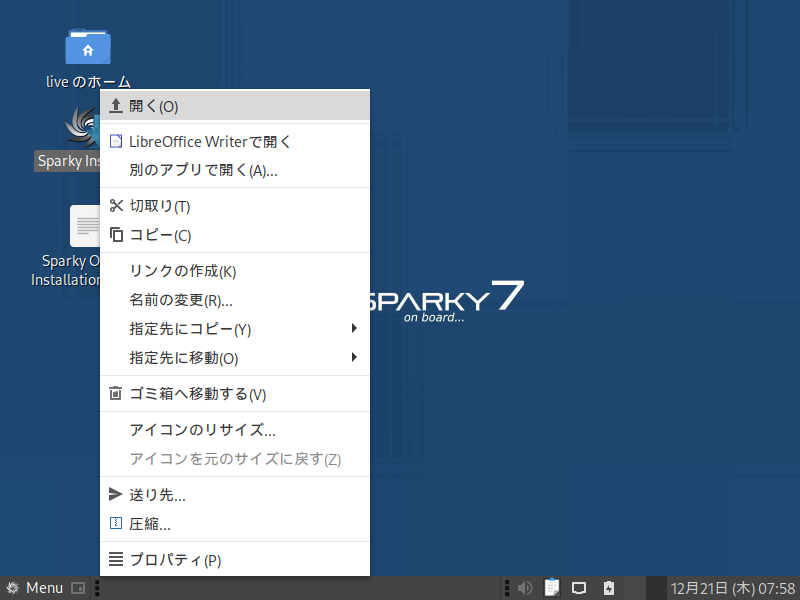The width and height of the screenshot is (800, 600).
Task: Expand the 指定先に移動(O) submenu arrow
Action: (354, 357)
